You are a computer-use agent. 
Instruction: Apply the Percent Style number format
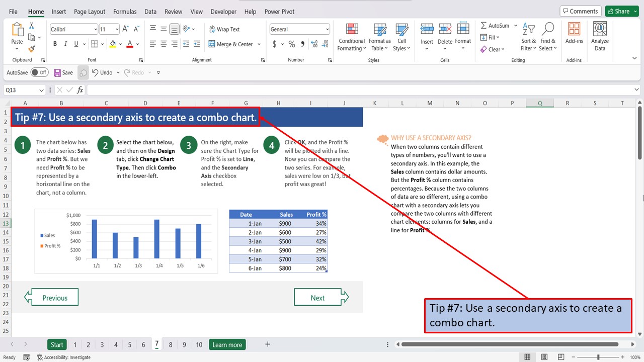point(291,44)
